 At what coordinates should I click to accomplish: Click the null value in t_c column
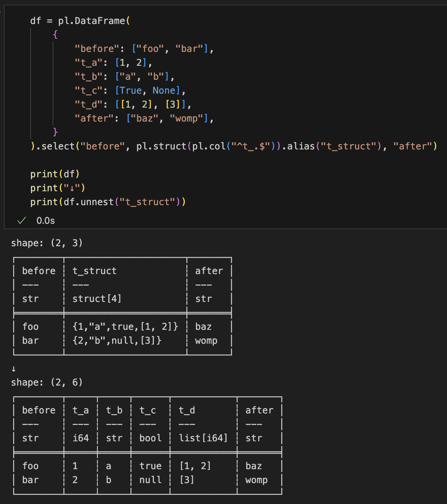(150, 480)
